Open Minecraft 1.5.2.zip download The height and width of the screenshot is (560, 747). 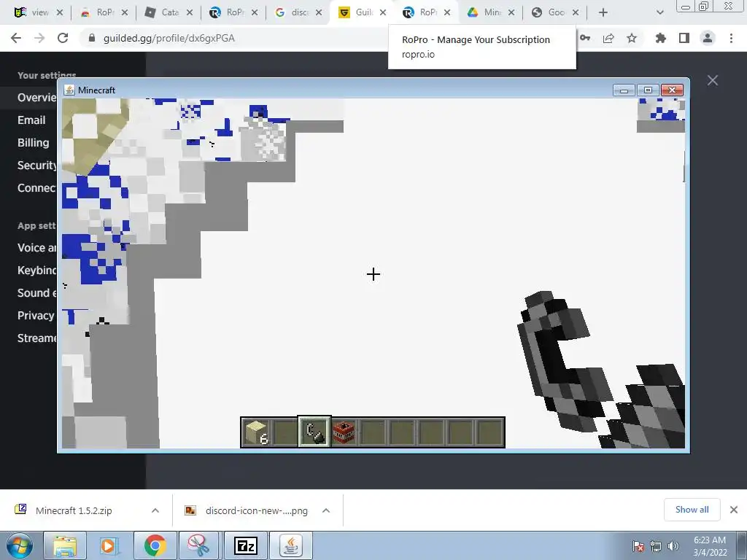pyautogui.click(x=74, y=510)
